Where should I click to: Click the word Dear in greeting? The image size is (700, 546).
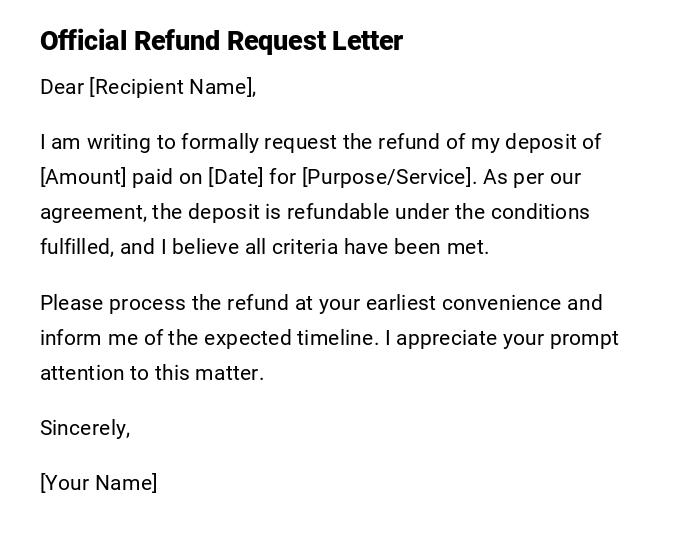pyautogui.click(x=62, y=87)
